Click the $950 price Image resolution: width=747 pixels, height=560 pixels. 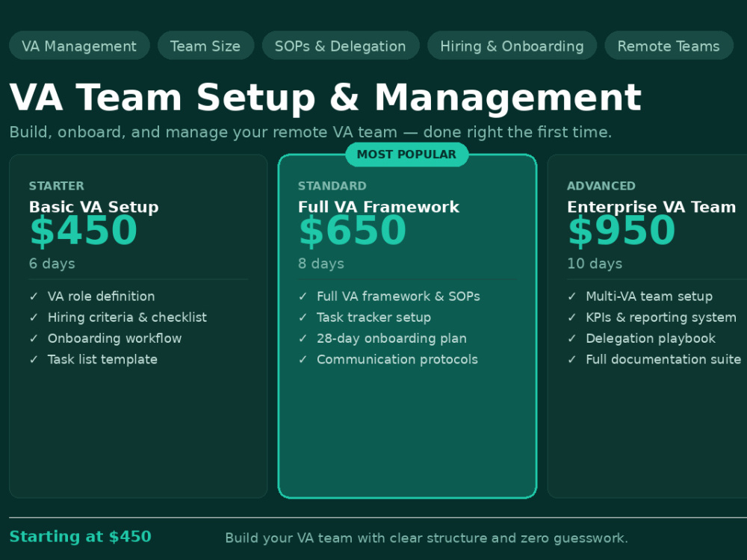(x=622, y=231)
